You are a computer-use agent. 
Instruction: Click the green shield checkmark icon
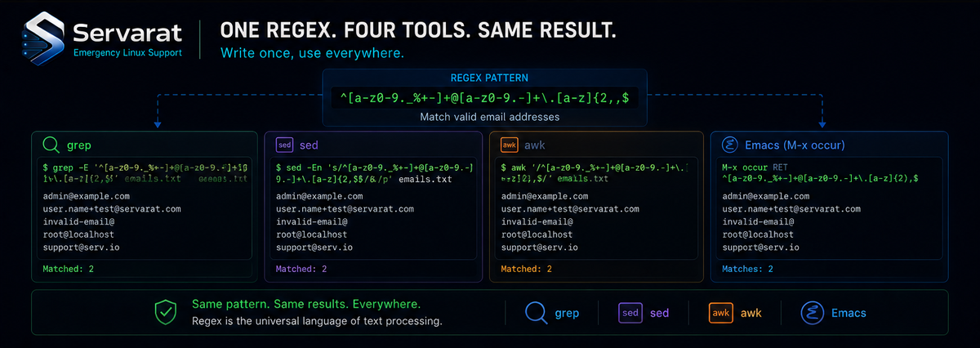coord(166,311)
